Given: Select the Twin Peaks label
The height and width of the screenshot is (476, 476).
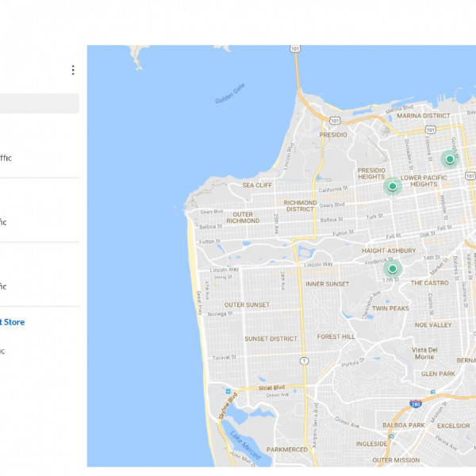Looking at the screenshot, I should pos(390,309).
